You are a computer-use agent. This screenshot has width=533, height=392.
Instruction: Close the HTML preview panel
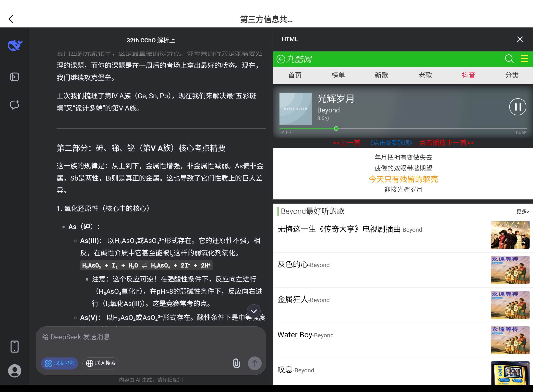(x=520, y=39)
